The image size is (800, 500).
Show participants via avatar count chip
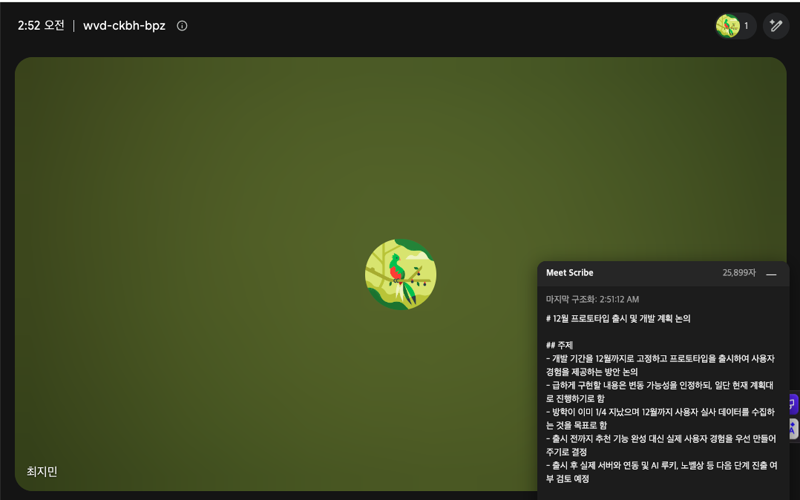click(735, 26)
